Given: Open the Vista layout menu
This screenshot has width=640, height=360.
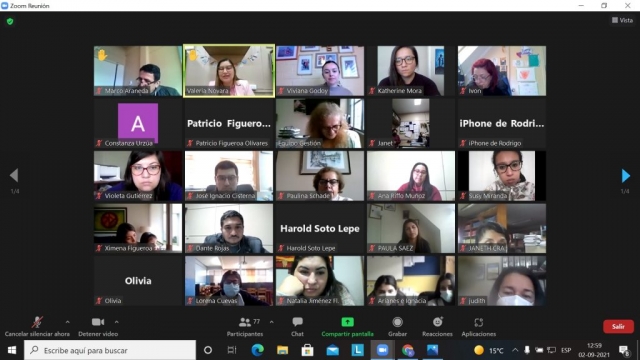Looking at the screenshot, I should tap(622, 20).
